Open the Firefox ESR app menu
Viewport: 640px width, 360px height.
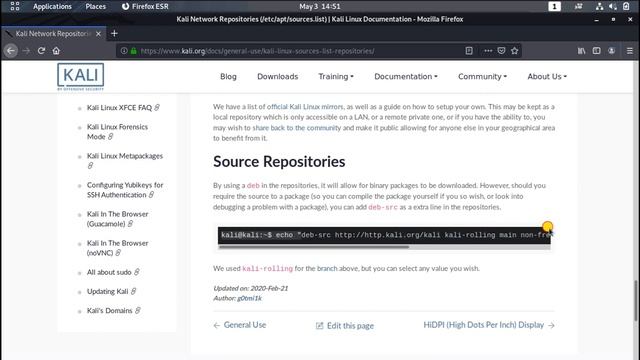145,7
